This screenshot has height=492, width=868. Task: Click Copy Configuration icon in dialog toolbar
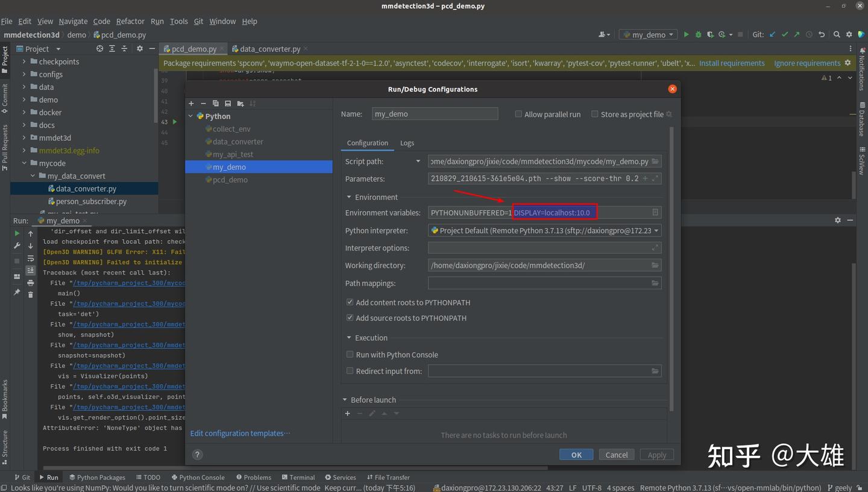pyautogui.click(x=215, y=104)
